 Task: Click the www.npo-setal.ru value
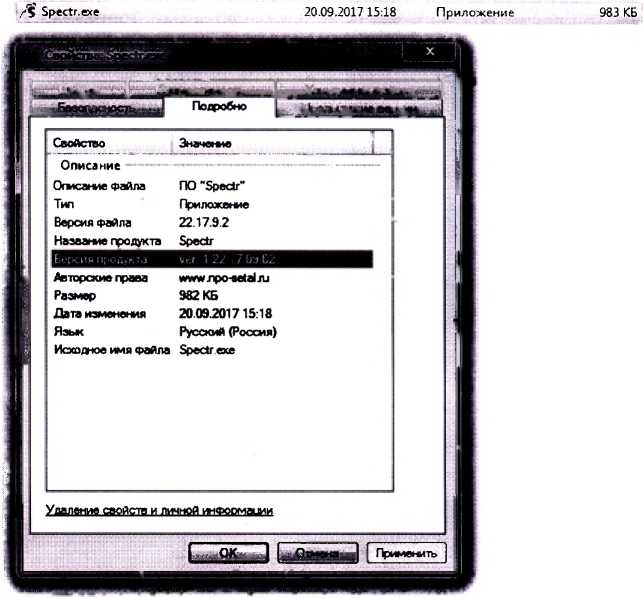pyautogui.click(x=224, y=278)
